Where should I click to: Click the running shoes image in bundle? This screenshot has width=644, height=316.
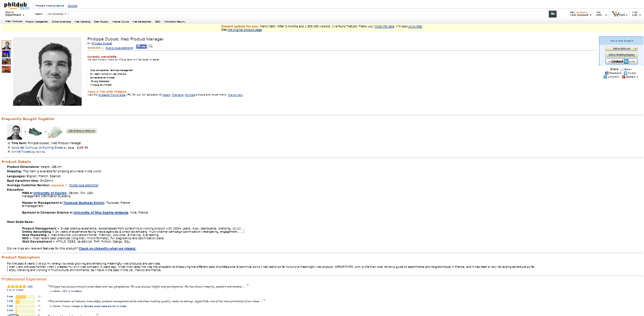coord(35,132)
